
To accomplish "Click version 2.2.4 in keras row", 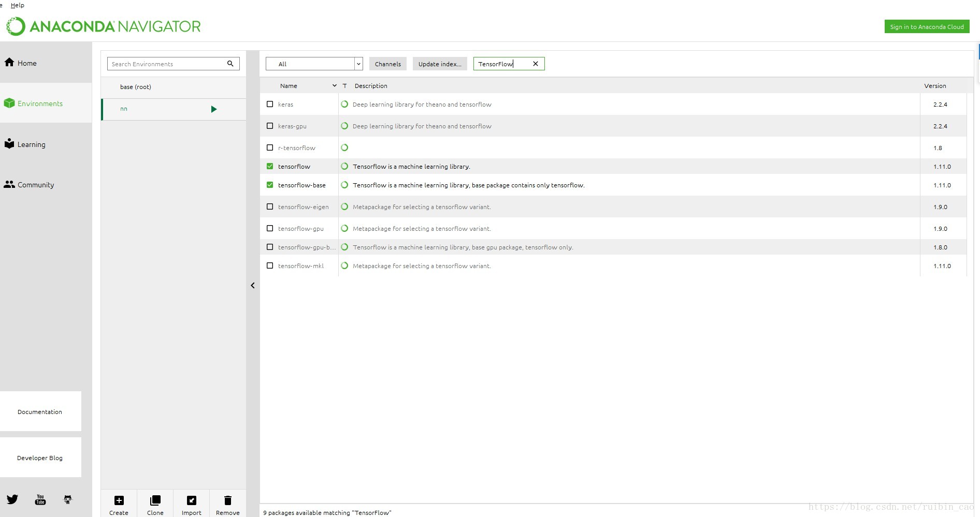I will coord(940,105).
